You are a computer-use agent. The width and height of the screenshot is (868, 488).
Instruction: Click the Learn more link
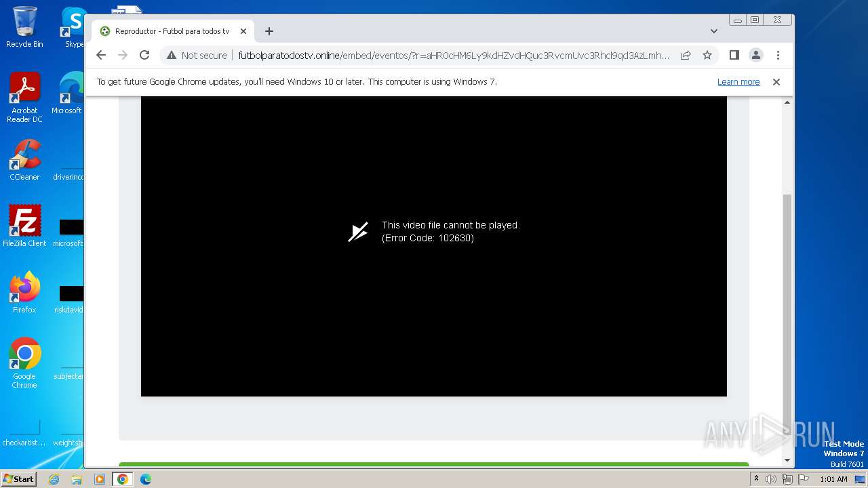738,82
